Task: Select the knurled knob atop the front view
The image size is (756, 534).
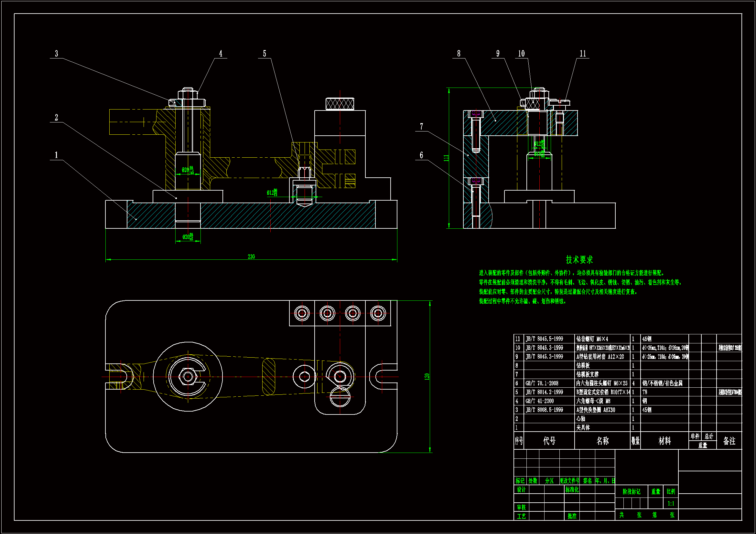Action: [x=340, y=104]
